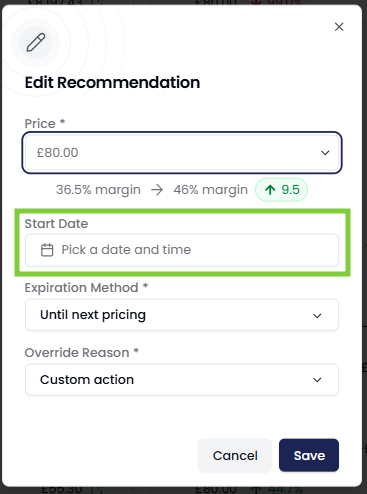The height and width of the screenshot is (494, 367).
Task: Save the recommendation changes
Action: tap(309, 455)
